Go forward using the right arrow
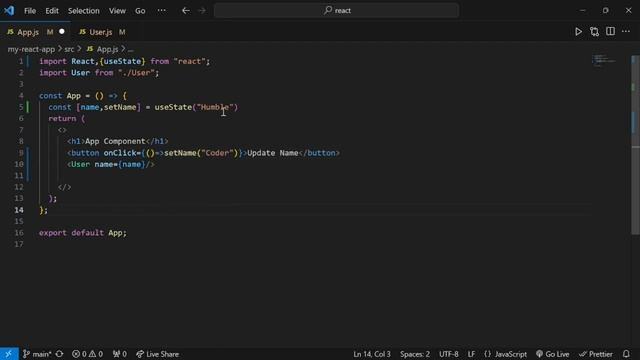Image resolution: width=640 pixels, height=360 pixels. 202,11
